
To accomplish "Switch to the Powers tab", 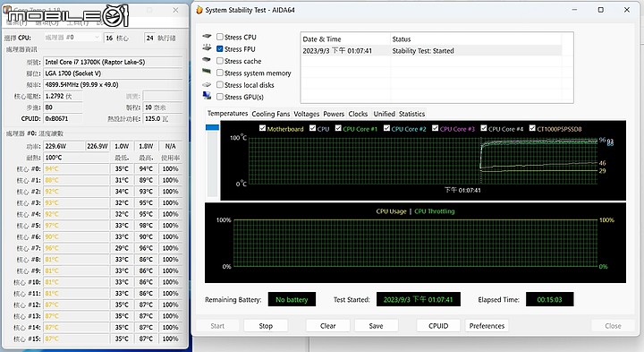I will [x=334, y=114].
